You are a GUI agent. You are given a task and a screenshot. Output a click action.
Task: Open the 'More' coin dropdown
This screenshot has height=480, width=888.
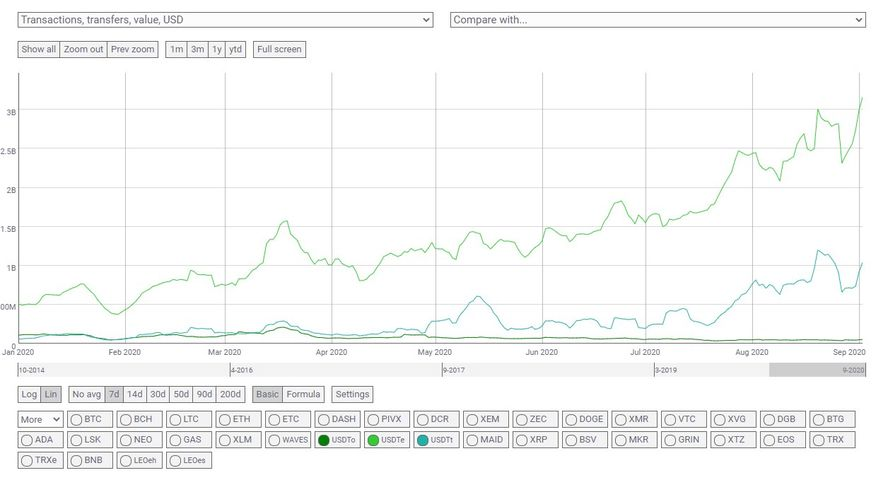[41, 420]
